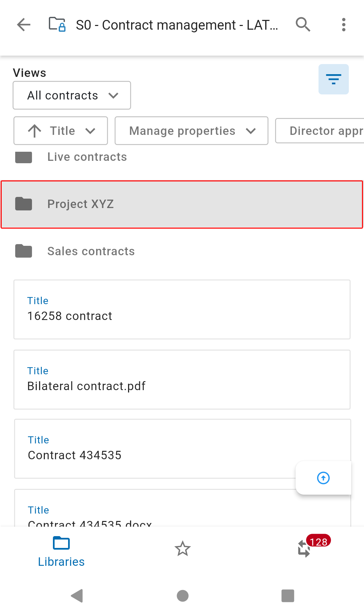This screenshot has width=364, height=612.
Task: Open the favorites star tab
Action: (x=182, y=548)
